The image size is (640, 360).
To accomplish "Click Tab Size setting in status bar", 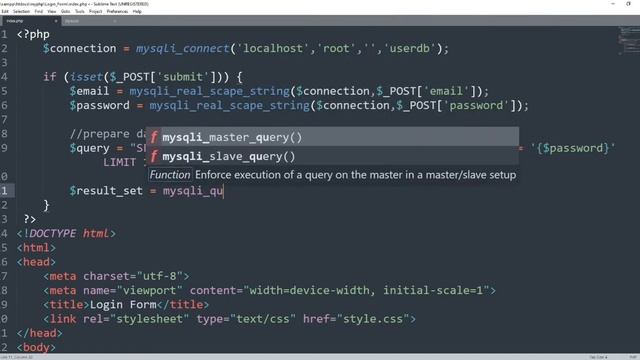I will click(598, 357).
